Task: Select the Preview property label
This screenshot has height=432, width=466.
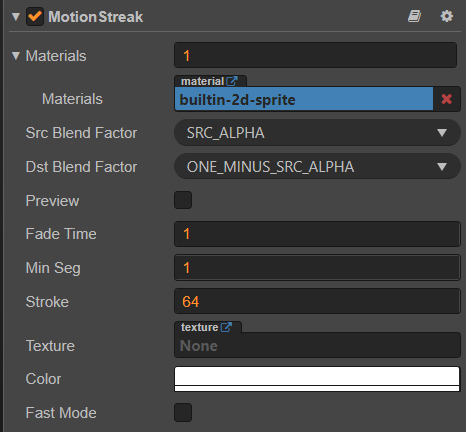Action: [x=52, y=201]
